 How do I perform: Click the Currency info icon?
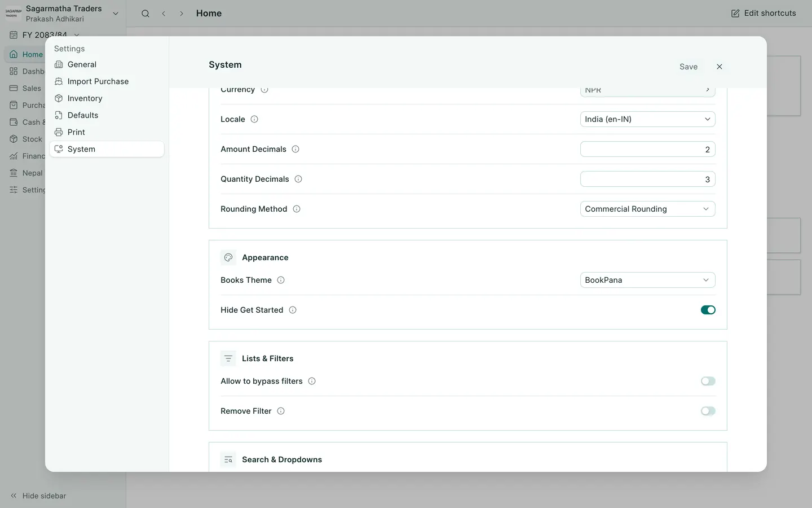coord(264,90)
